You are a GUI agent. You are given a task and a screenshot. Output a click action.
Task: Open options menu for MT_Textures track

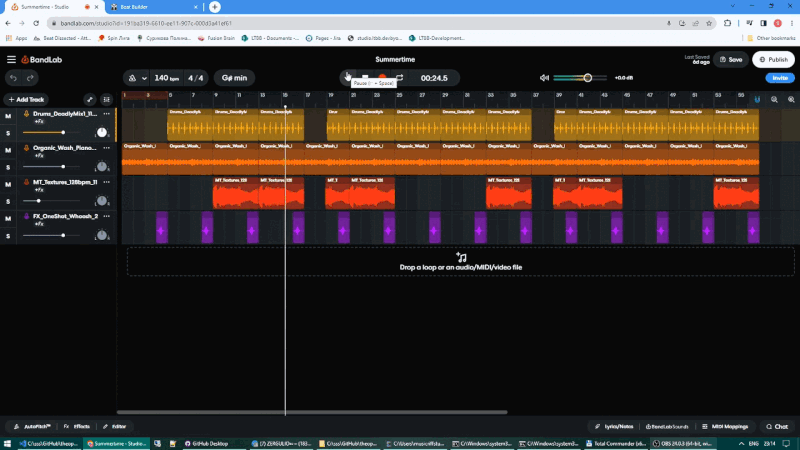click(x=107, y=182)
